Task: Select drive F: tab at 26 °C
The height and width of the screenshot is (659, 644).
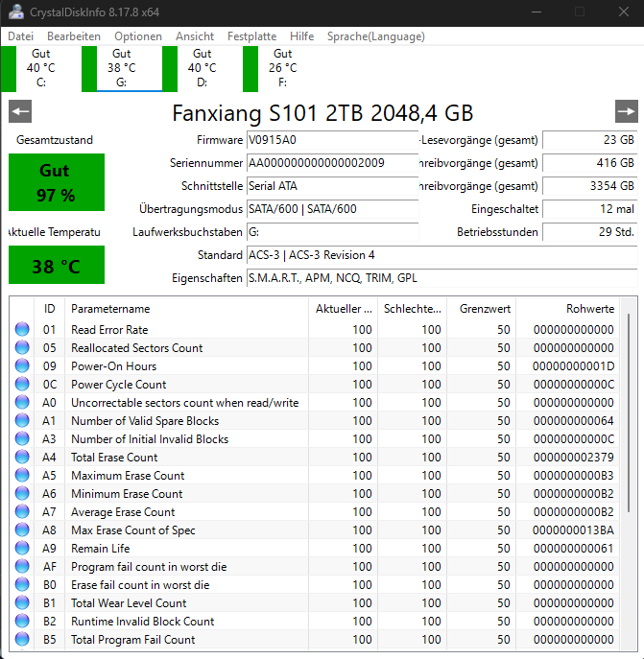Action: (x=283, y=68)
